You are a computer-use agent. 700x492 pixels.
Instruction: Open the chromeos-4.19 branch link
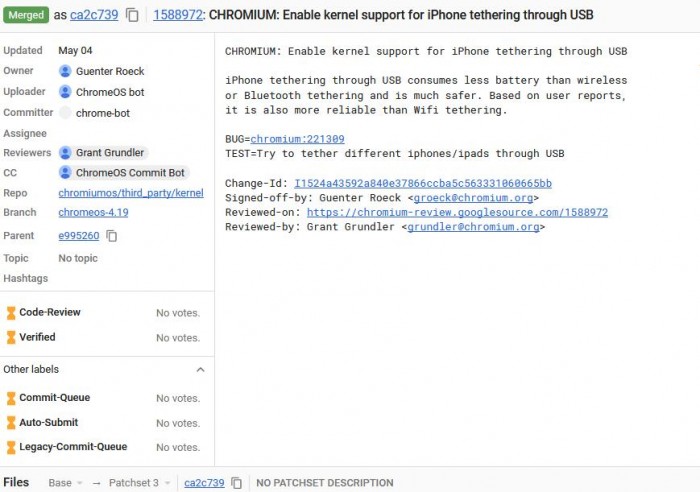[x=93, y=212]
